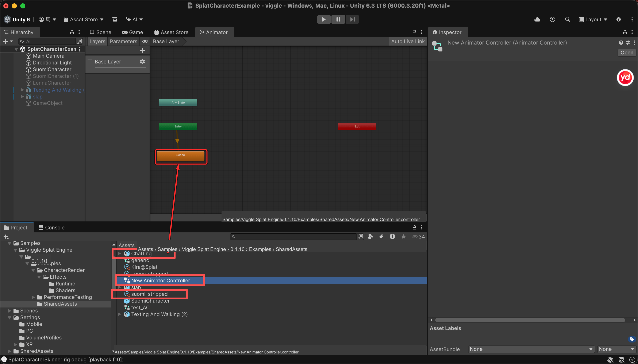Open search in Unity Search window icon

360,236
